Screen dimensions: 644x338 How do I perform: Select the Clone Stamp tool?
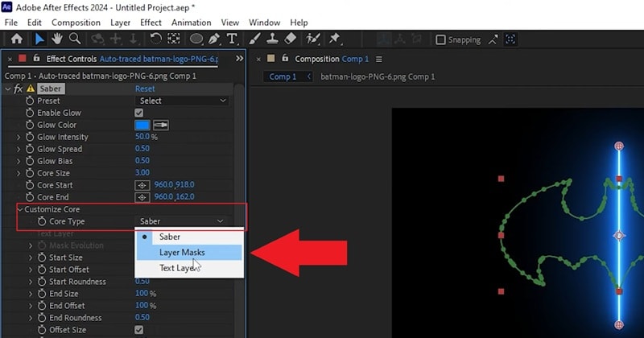[272, 39]
